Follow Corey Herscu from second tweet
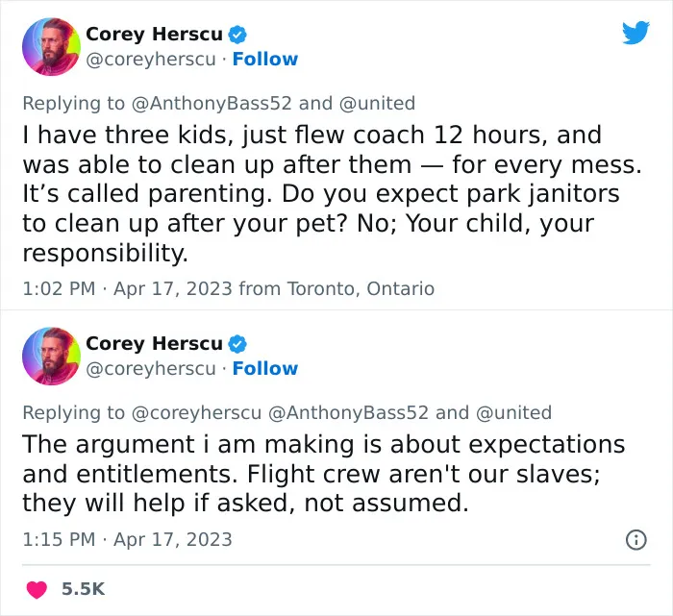Image resolution: width=673 pixels, height=616 pixels. (264, 368)
